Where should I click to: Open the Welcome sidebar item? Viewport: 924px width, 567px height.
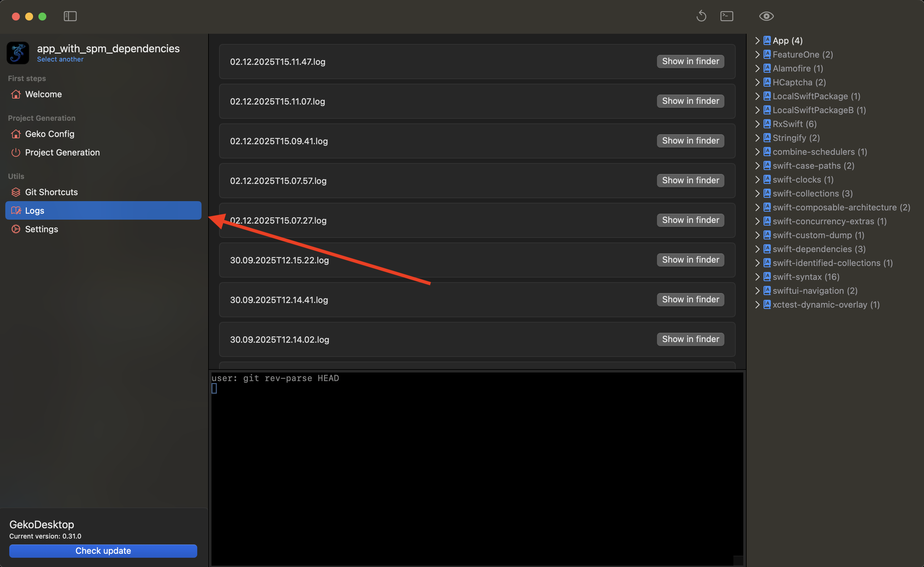tap(43, 94)
